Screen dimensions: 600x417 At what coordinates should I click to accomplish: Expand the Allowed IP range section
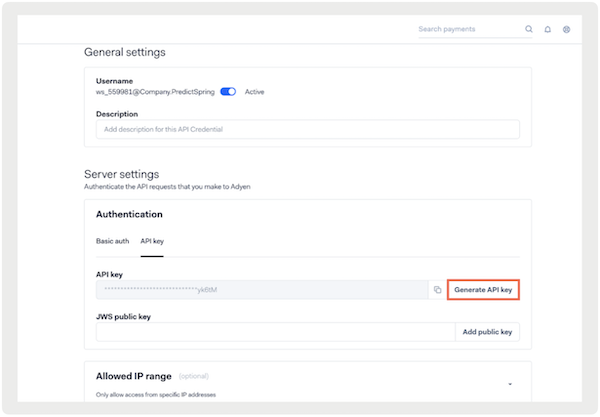pyautogui.click(x=510, y=384)
